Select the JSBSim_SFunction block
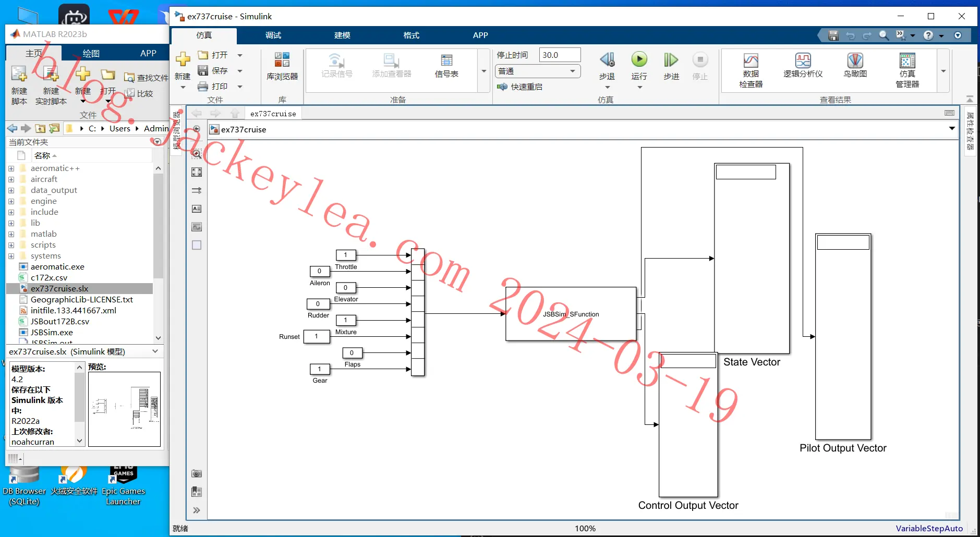 (x=571, y=314)
